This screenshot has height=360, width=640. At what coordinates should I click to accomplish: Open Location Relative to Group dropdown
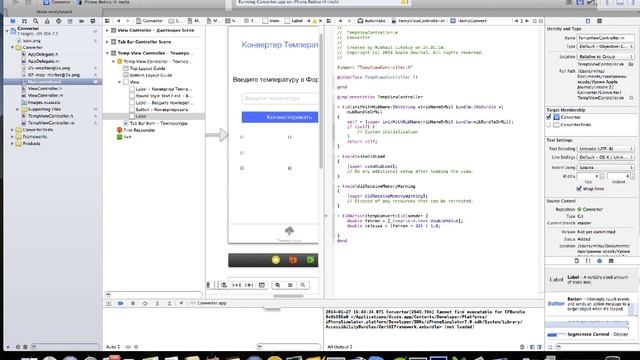coord(606,56)
